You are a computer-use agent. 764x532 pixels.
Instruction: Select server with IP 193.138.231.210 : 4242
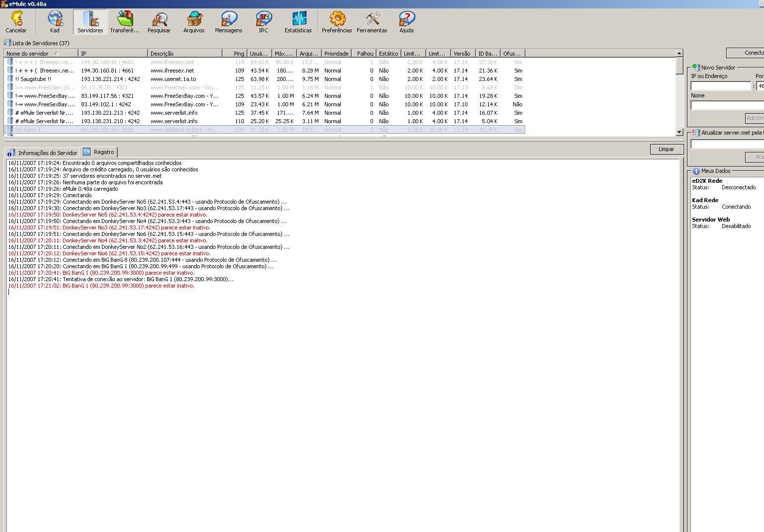point(264,121)
